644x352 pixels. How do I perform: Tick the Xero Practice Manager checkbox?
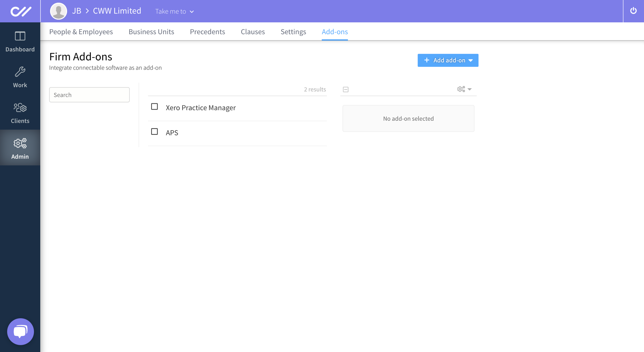pos(154,107)
